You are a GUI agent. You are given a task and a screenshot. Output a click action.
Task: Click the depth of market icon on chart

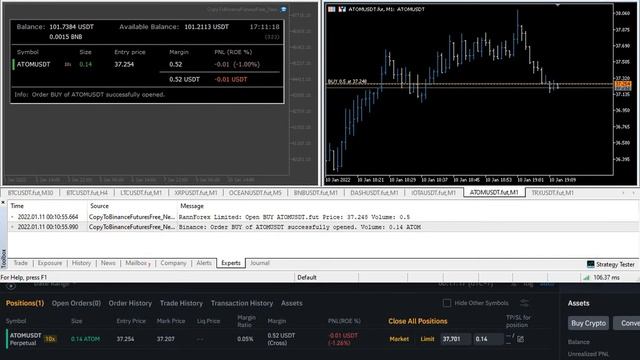click(x=332, y=9)
